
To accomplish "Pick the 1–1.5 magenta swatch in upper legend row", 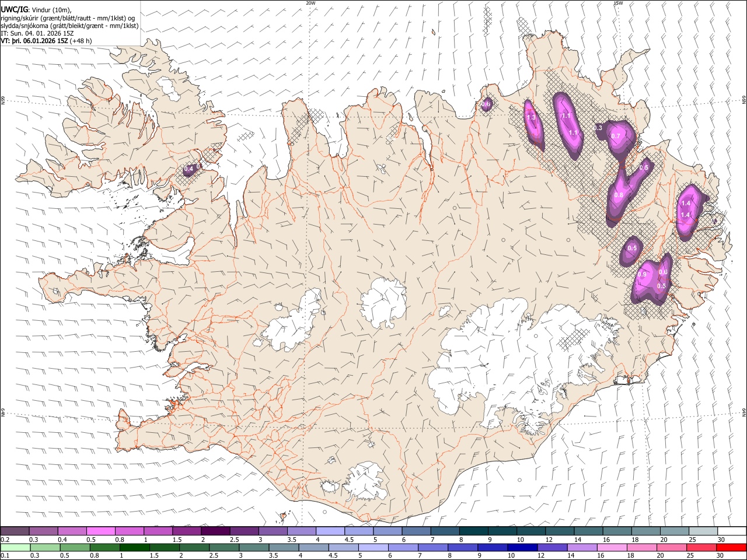I will [158, 531].
